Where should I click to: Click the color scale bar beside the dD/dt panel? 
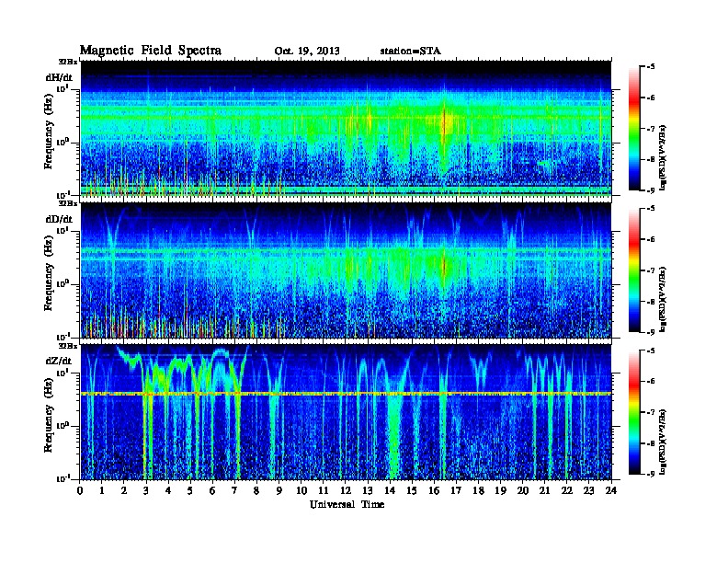[x=634, y=270]
